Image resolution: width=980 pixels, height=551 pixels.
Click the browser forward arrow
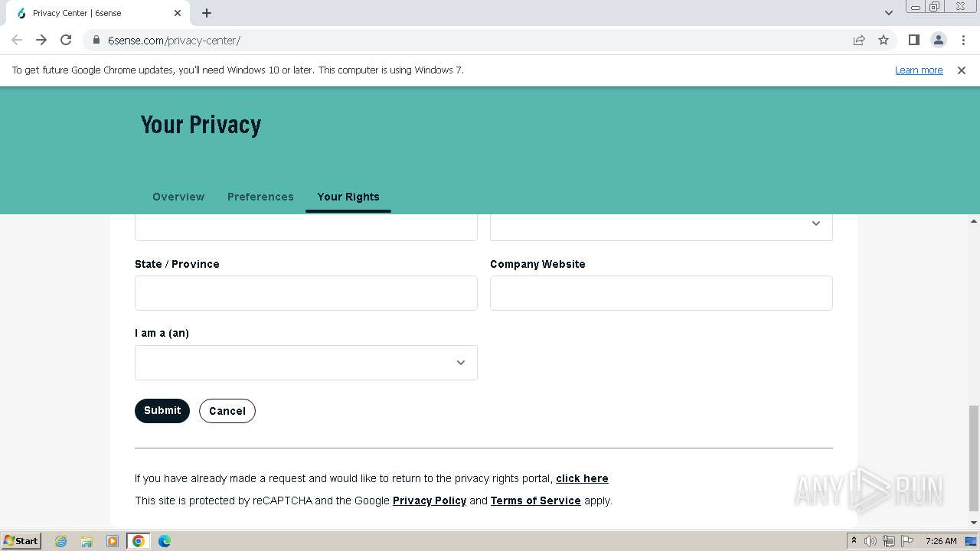pyautogui.click(x=41, y=40)
